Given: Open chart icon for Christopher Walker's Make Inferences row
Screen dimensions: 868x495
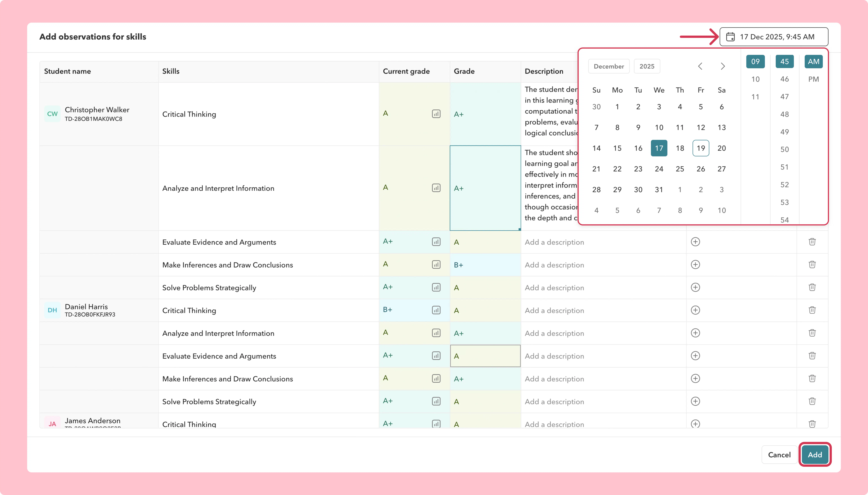Looking at the screenshot, I should coord(436,264).
